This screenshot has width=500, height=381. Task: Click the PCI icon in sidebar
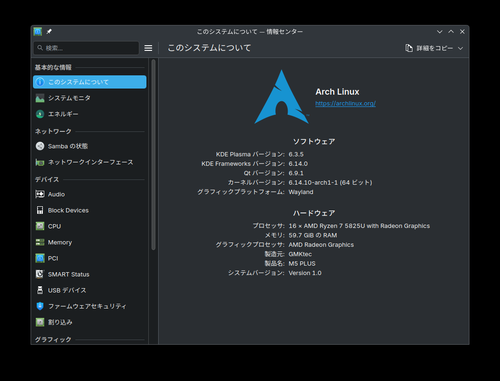click(x=40, y=258)
